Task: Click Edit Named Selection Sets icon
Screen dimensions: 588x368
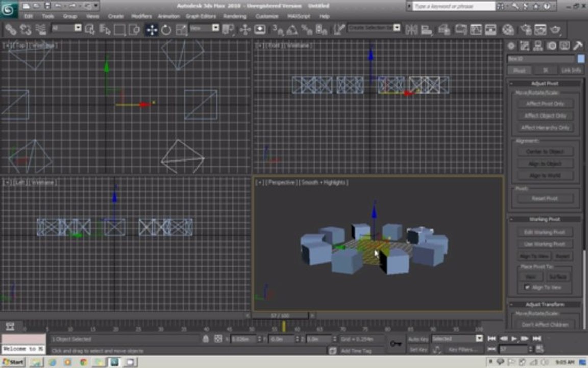Action: [x=339, y=29]
